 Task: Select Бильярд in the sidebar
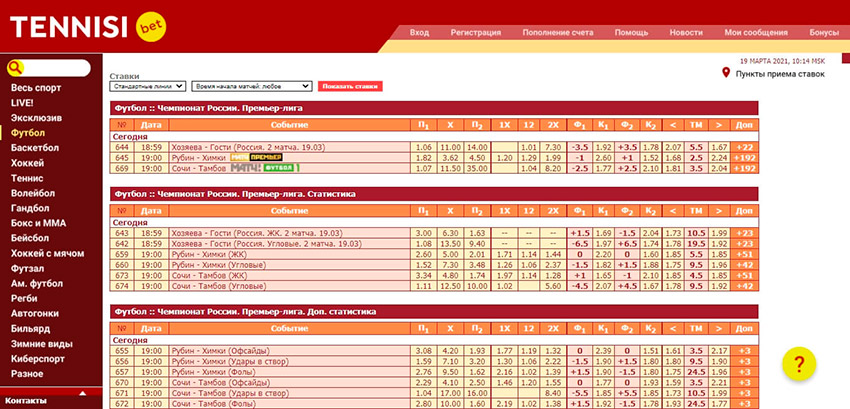click(30, 329)
